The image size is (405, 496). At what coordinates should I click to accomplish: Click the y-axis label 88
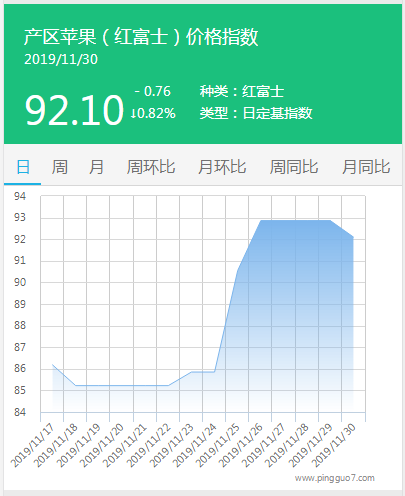[20, 325]
